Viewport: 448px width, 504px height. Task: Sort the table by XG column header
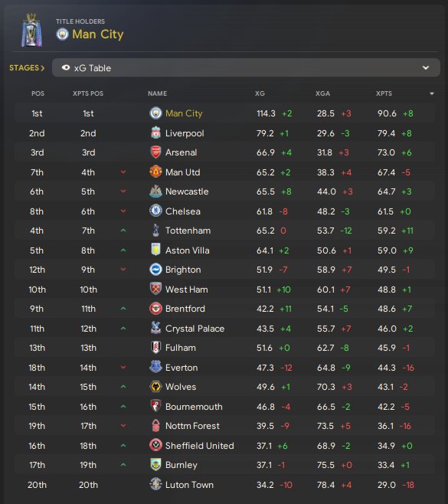(x=260, y=93)
